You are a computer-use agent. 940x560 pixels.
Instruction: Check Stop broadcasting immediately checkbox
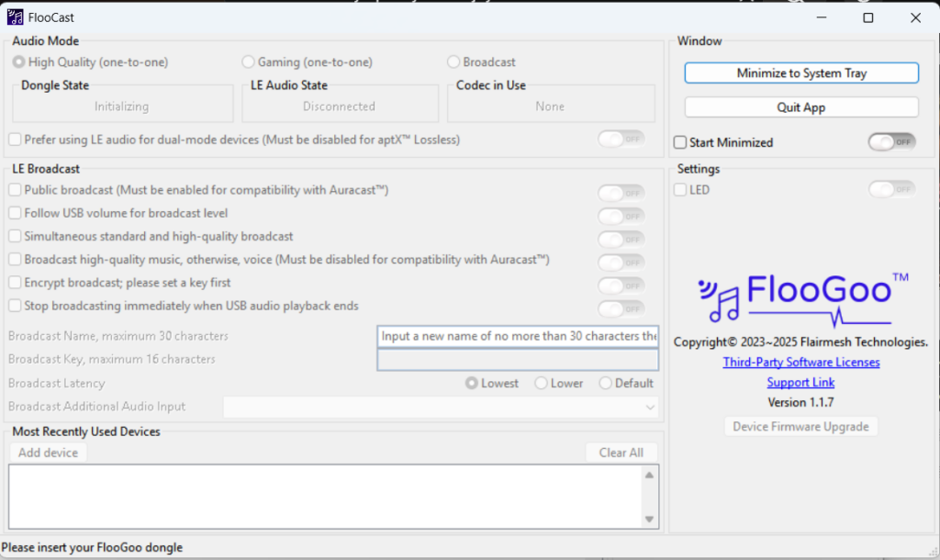click(15, 306)
